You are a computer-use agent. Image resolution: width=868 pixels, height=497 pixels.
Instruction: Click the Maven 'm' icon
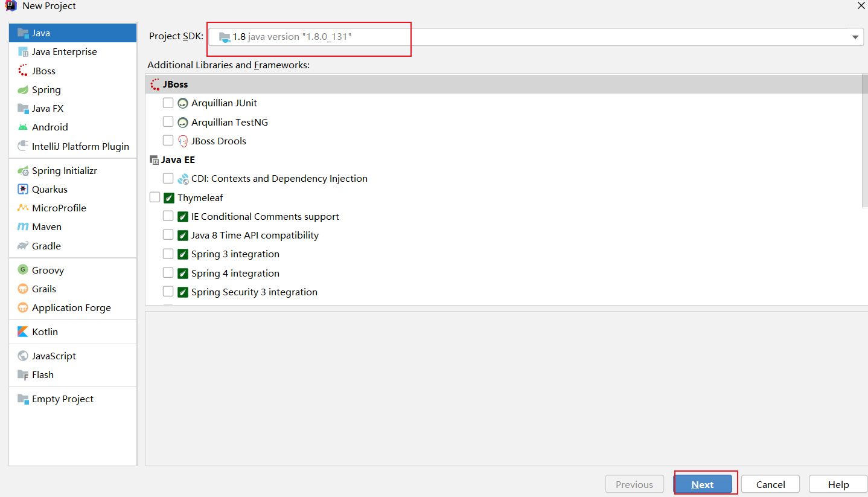pyautogui.click(x=23, y=226)
